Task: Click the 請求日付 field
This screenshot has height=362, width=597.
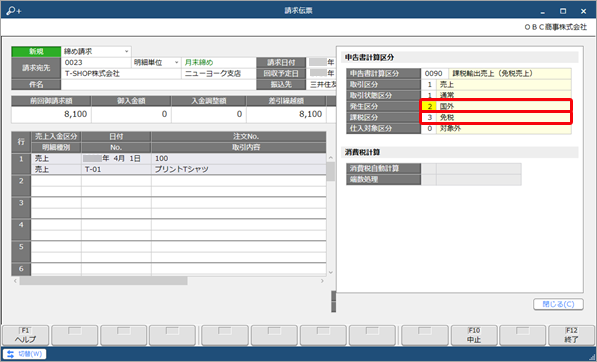Action: (x=322, y=62)
